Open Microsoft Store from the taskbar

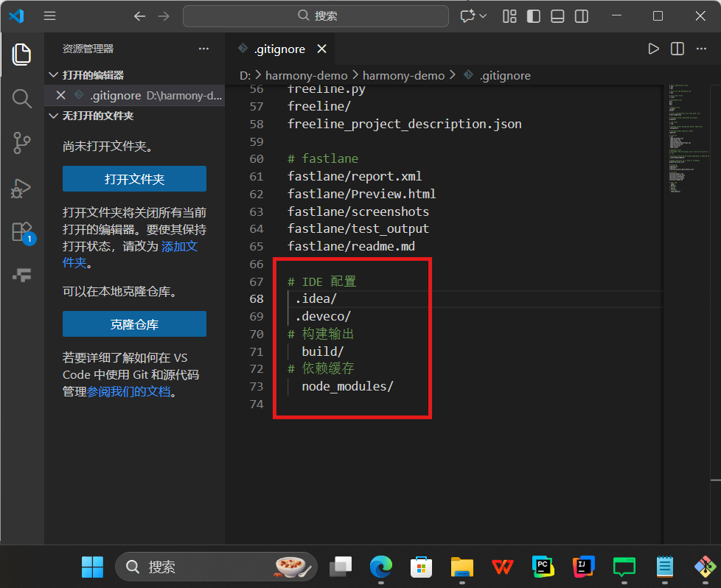pyautogui.click(x=421, y=567)
